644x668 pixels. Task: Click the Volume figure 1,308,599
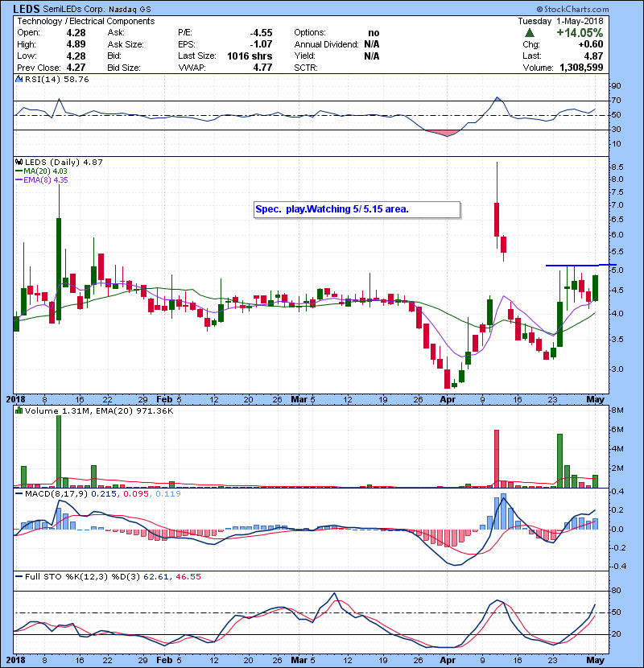581,68
